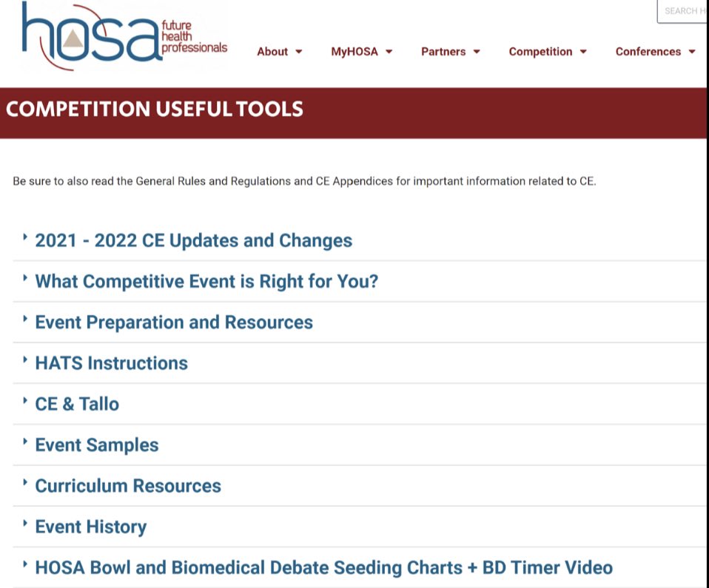Open the Partners menu
This screenshot has height=588, width=709.
click(450, 52)
